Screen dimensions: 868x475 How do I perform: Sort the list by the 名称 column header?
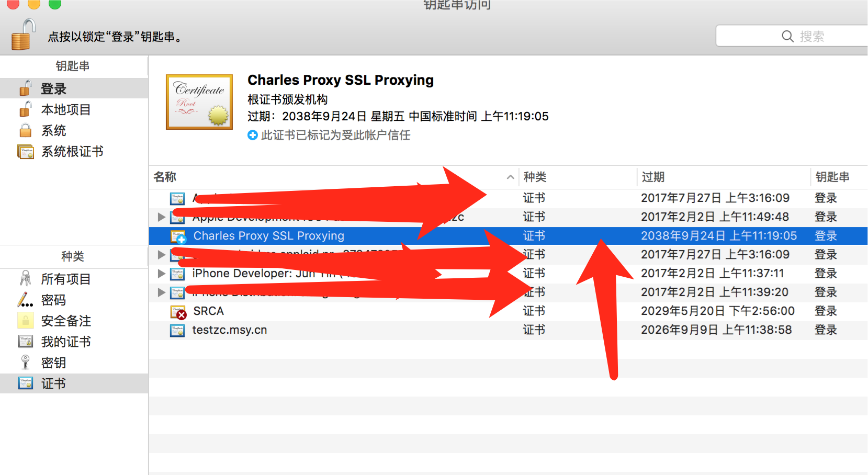pos(334,177)
